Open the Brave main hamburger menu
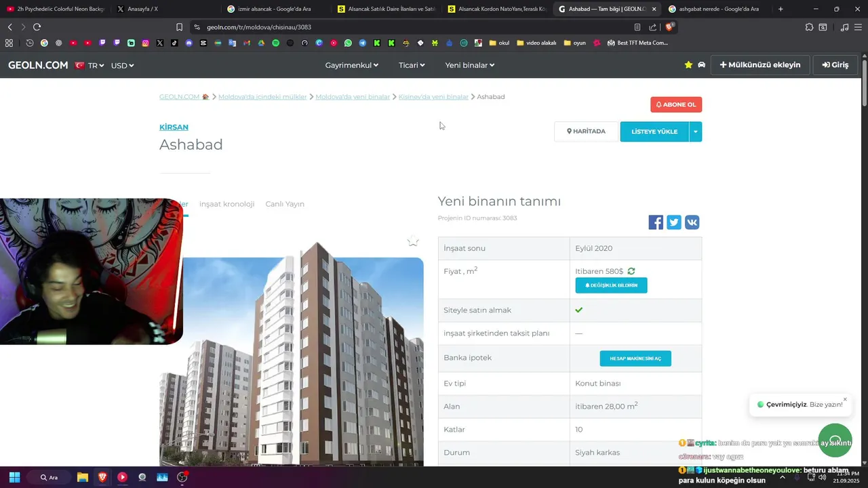This screenshot has width=868, height=488. [859, 27]
